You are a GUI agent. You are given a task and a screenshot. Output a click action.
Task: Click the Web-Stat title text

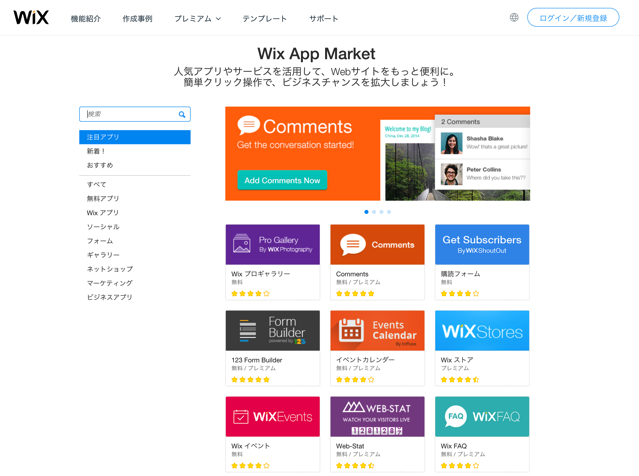coord(350,446)
